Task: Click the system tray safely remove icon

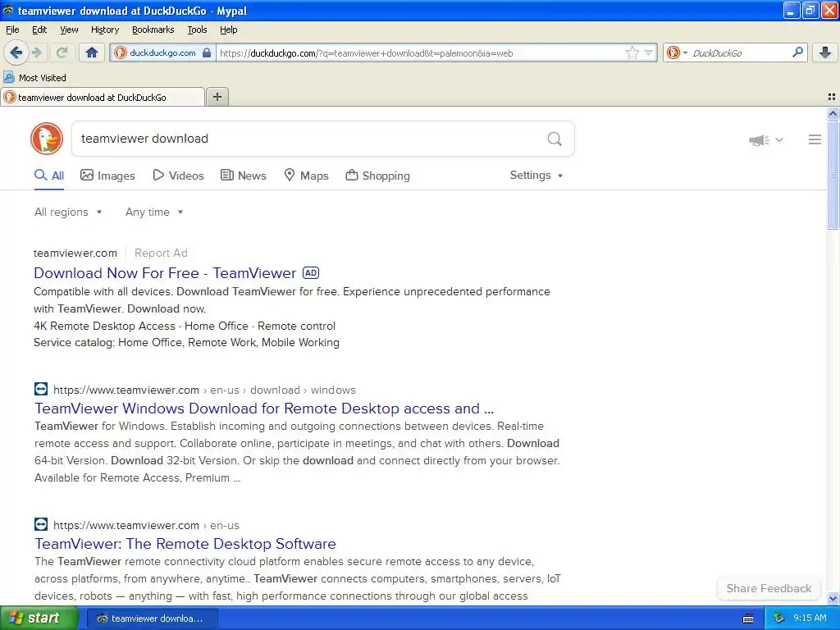Action: pyautogui.click(x=779, y=618)
